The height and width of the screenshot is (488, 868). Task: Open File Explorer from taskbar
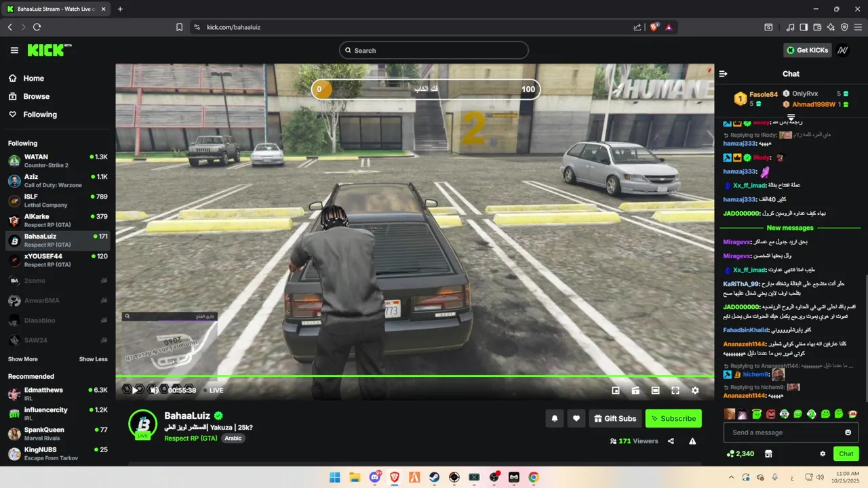point(355,477)
